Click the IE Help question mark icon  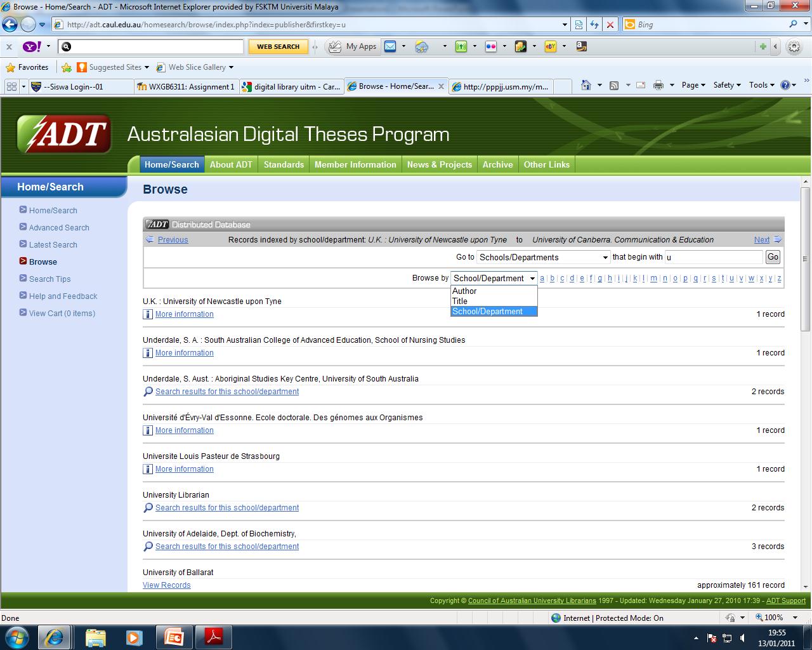pos(785,85)
